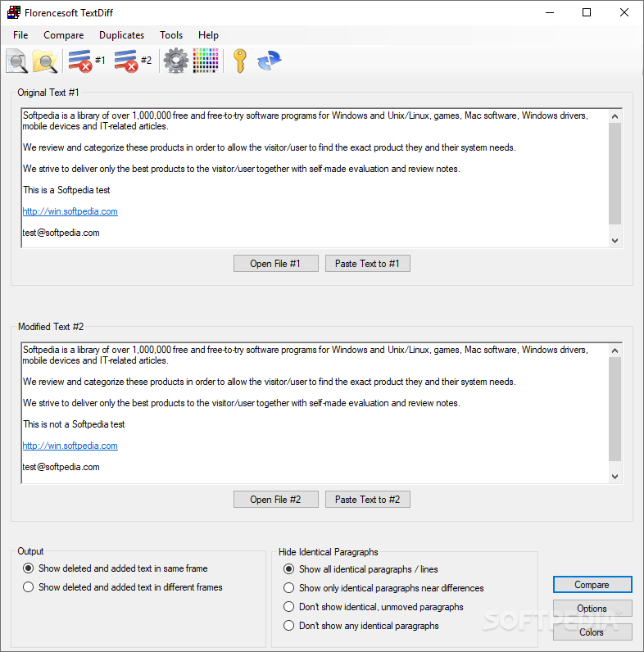Click the scrollbar thumb in Original Text #1
The height and width of the screenshot is (652, 644).
coord(615,174)
